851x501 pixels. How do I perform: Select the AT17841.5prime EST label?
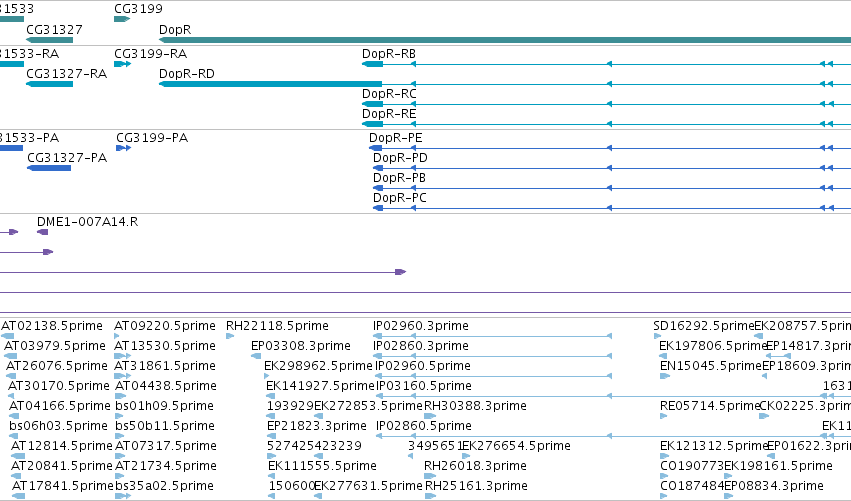point(62,486)
